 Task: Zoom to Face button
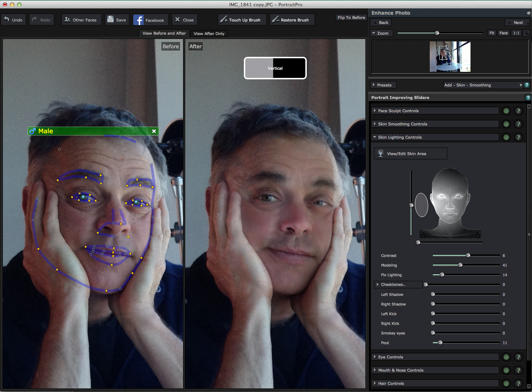pos(503,33)
